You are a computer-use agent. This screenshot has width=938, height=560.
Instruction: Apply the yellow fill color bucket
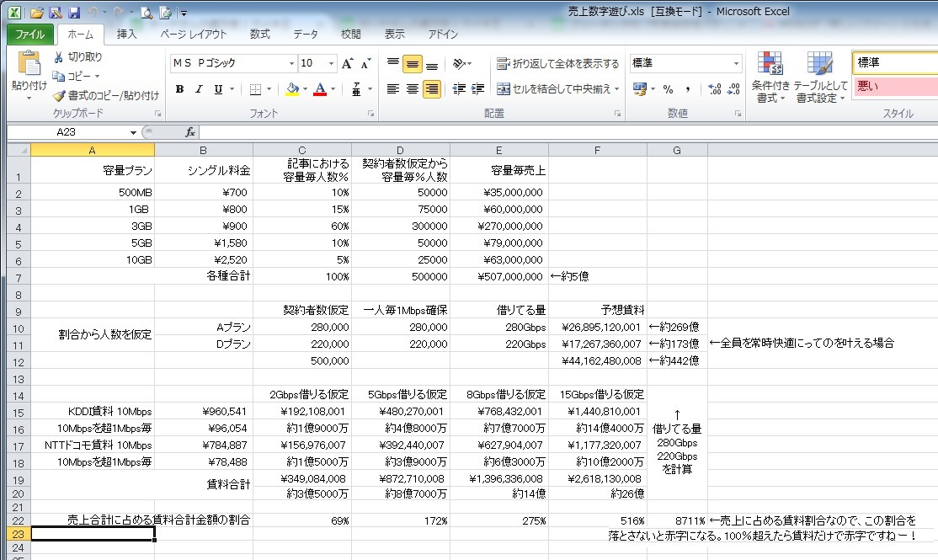tap(291, 89)
